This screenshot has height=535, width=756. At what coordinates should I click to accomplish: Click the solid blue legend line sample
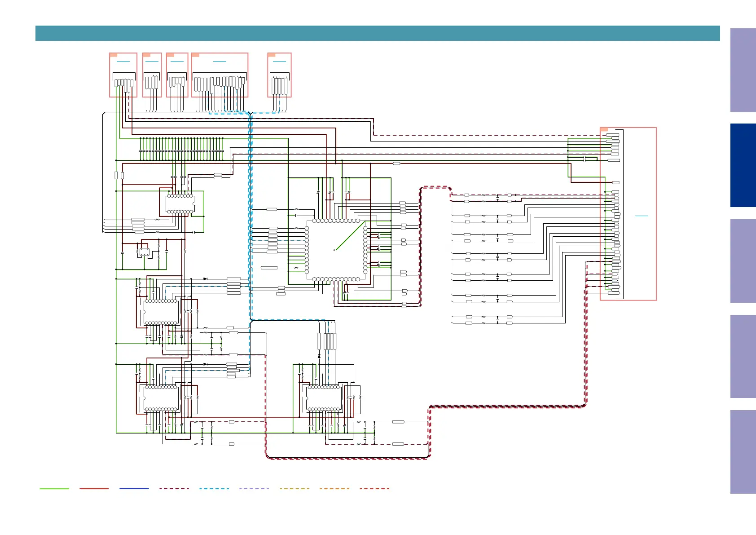pos(134,489)
